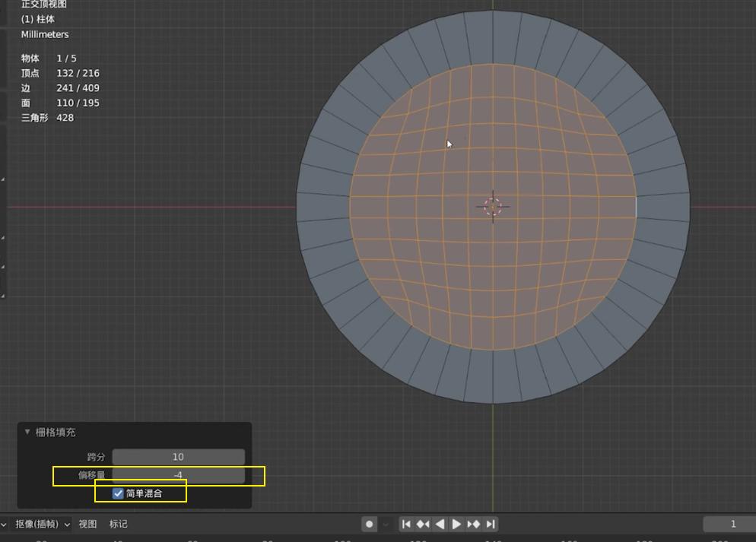Play the animation forward
Viewport: 756px width, 542px height.
click(x=456, y=525)
